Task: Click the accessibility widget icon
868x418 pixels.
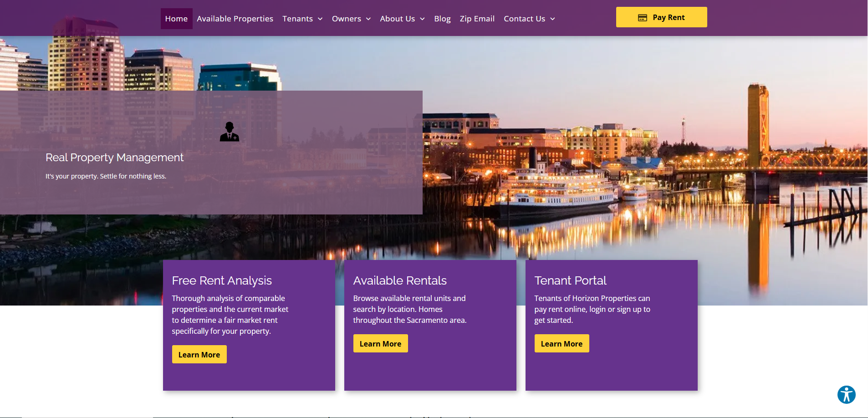Action: click(846, 395)
